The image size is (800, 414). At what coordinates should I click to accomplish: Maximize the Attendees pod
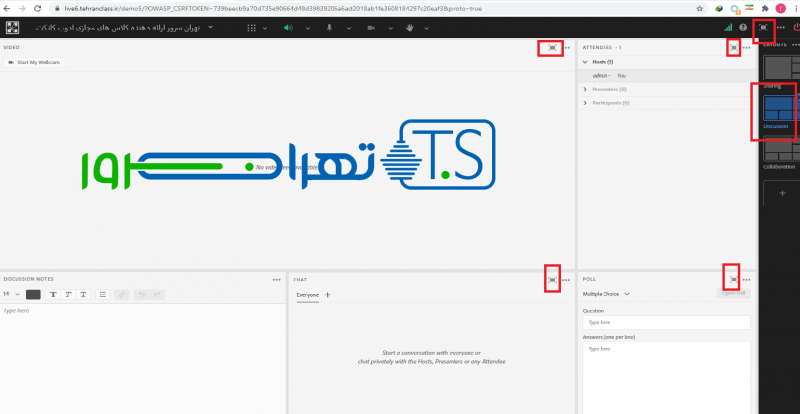[x=734, y=47]
